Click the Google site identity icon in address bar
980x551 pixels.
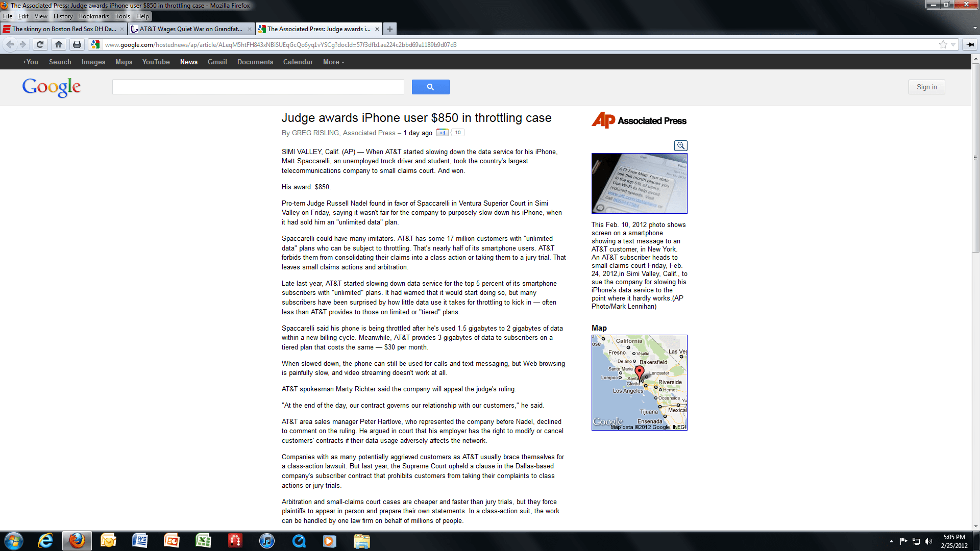click(x=95, y=44)
